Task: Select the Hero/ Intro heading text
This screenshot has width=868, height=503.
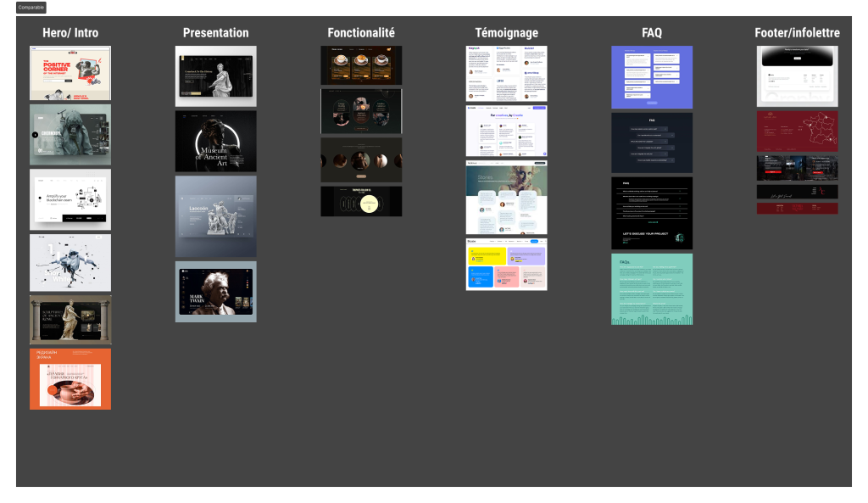Action: click(x=70, y=33)
